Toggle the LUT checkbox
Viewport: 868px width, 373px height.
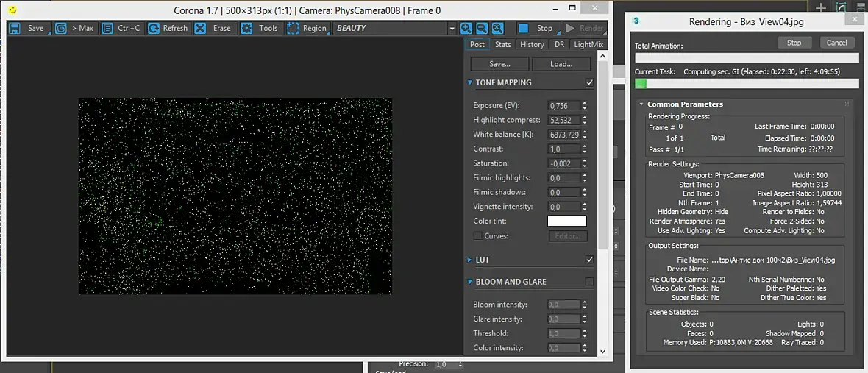pos(589,260)
